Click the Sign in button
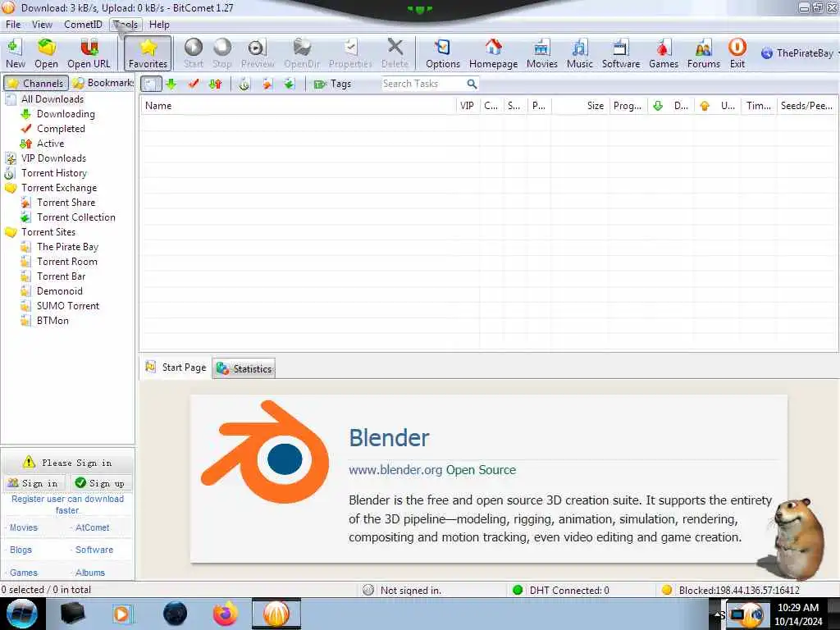The height and width of the screenshot is (630, 840). (33, 483)
